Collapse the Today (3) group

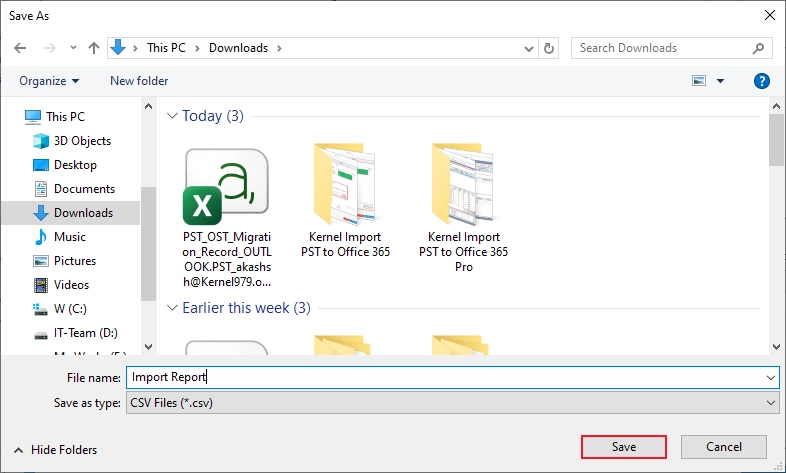(x=172, y=116)
